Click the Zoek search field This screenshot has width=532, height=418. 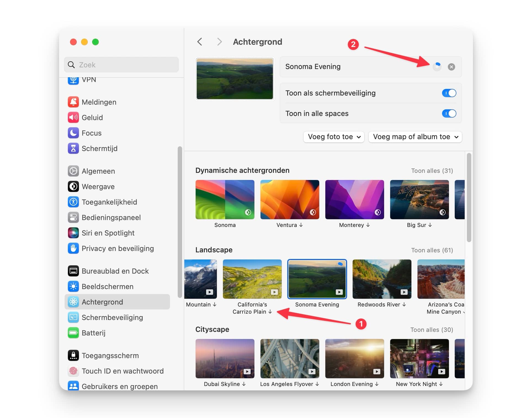(x=121, y=65)
